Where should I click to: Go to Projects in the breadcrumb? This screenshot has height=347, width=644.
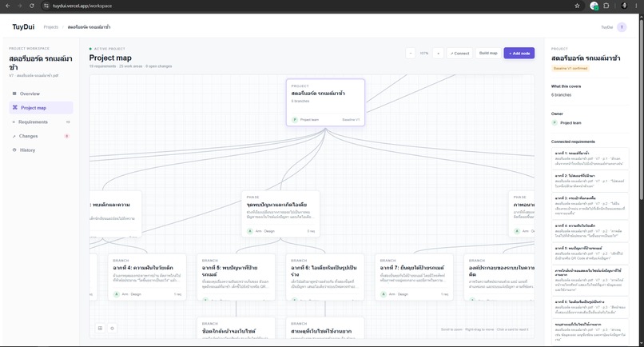[x=51, y=27]
